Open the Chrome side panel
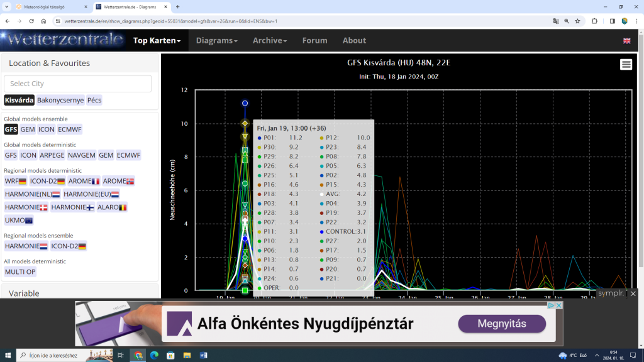Viewport: 644px width, 362px height. [612, 21]
